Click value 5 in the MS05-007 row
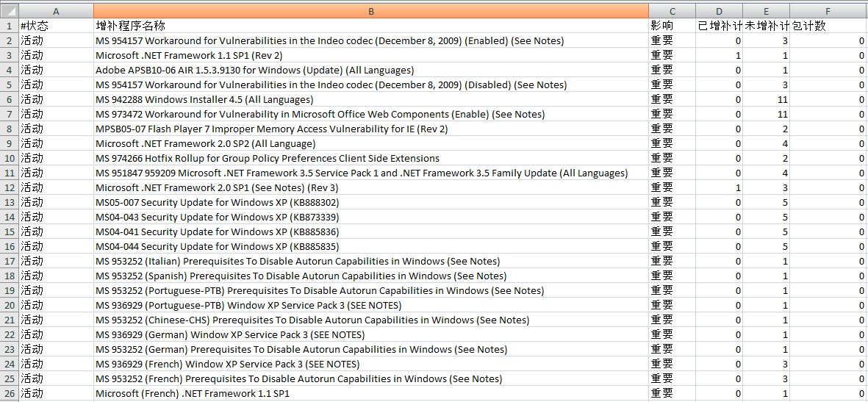 click(766, 202)
